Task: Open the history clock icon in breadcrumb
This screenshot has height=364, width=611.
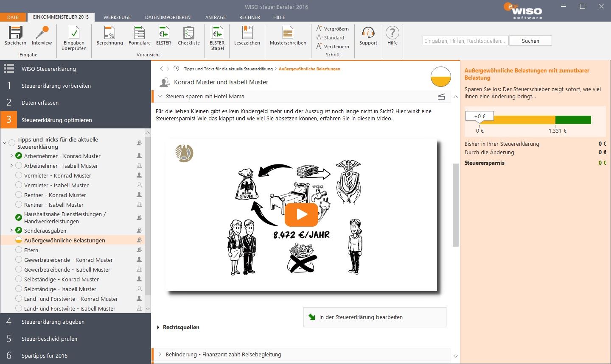Action: coord(177,69)
